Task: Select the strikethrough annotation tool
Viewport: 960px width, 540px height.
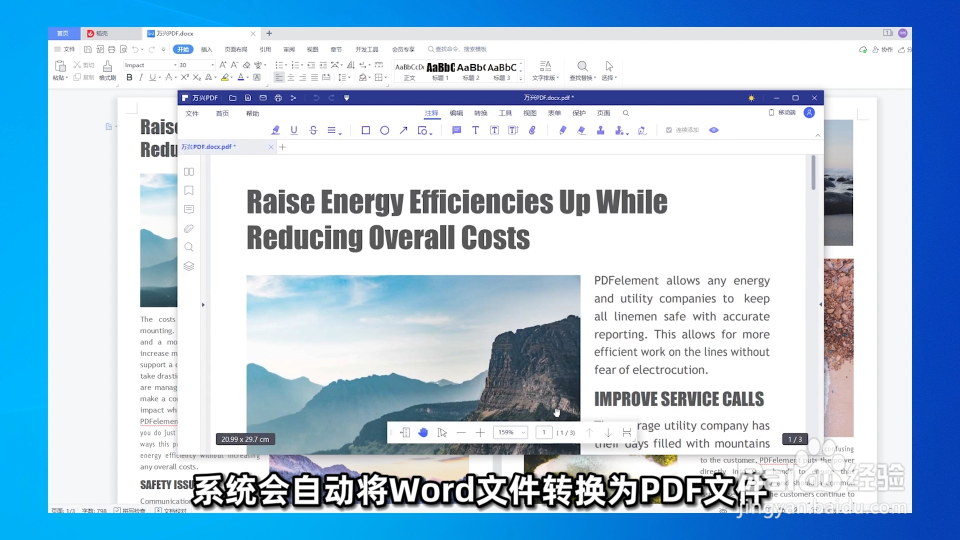Action: (313, 130)
